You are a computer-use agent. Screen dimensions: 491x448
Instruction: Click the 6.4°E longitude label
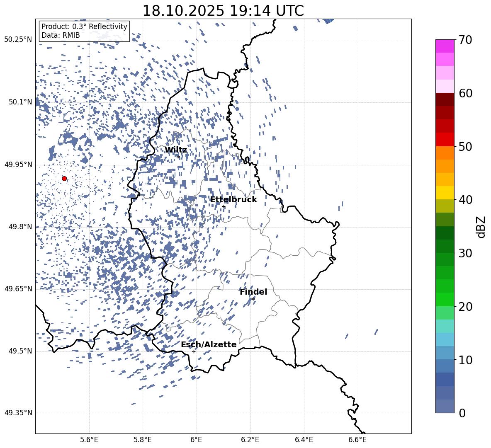[304, 440]
